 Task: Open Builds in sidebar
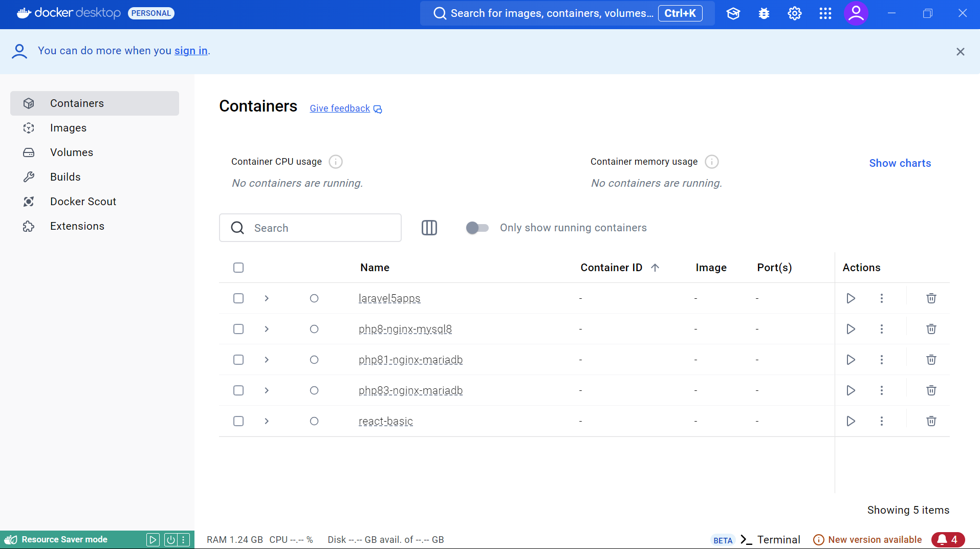click(95, 177)
